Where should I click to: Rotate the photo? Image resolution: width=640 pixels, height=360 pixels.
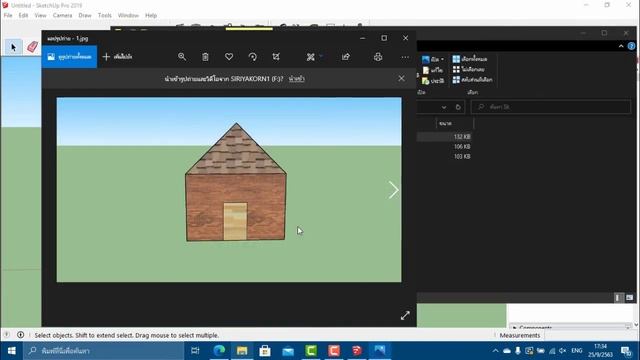pyautogui.click(x=253, y=57)
